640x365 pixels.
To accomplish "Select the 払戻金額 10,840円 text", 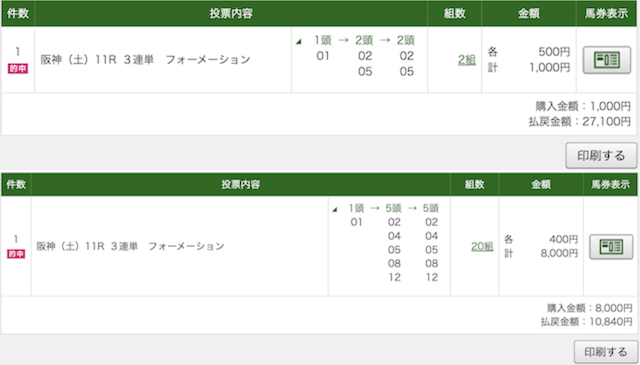I will (587, 322).
